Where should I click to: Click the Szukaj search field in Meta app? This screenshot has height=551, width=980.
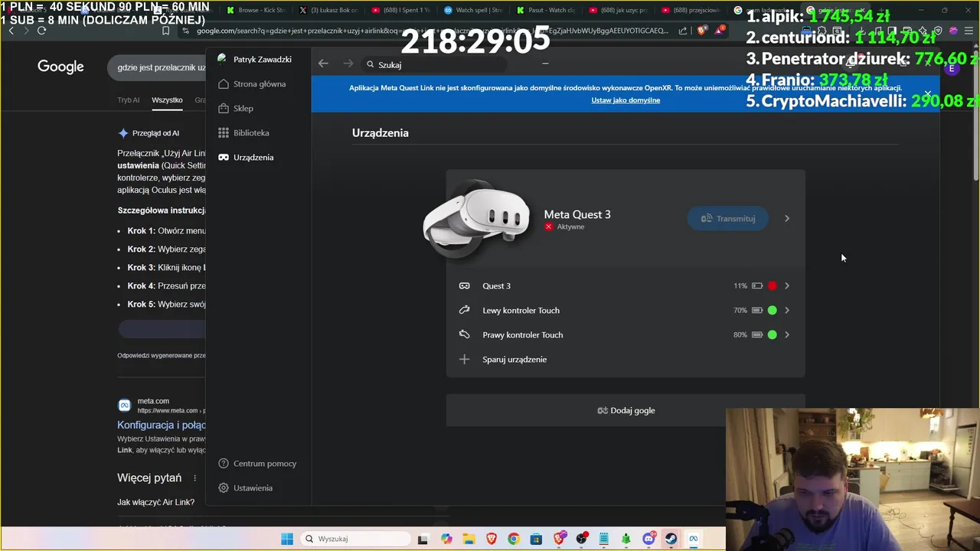click(x=434, y=65)
